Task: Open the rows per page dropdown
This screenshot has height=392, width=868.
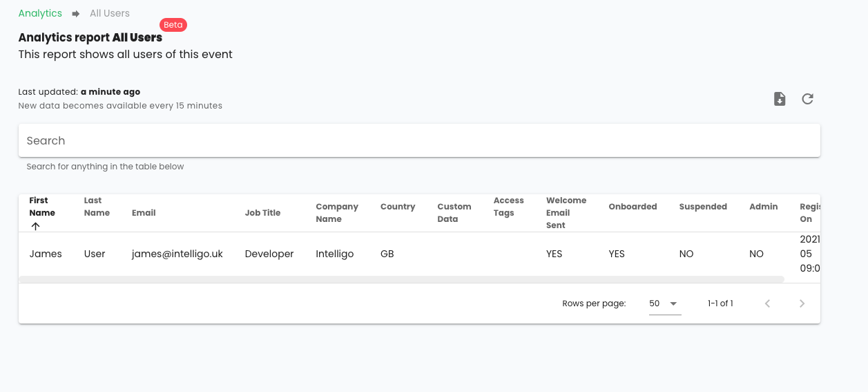Action: tap(664, 304)
